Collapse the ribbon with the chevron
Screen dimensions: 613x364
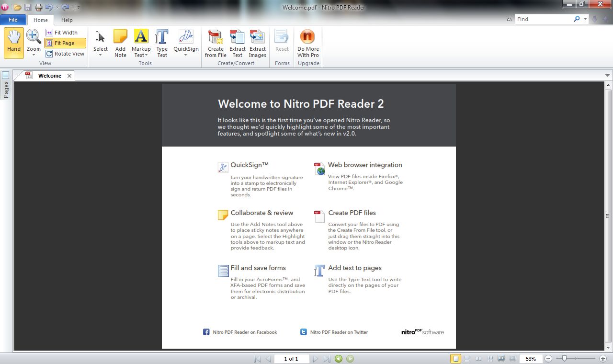[x=509, y=20]
